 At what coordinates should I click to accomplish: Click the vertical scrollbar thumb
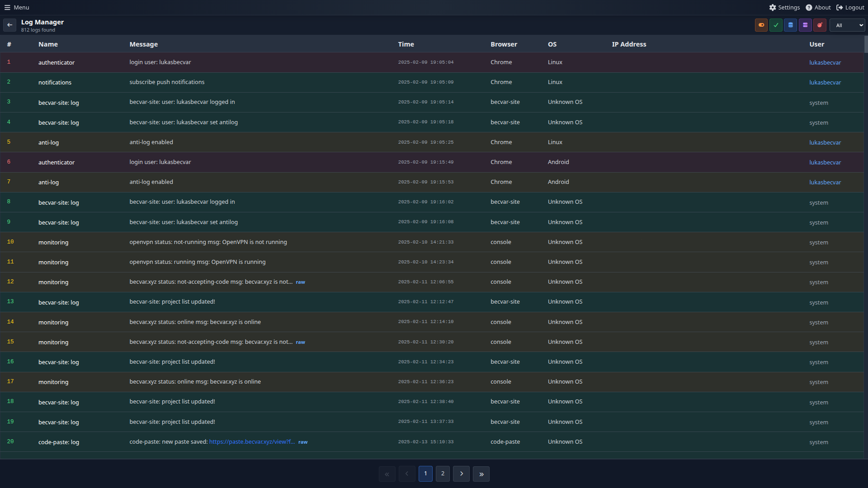coord(866,44)
